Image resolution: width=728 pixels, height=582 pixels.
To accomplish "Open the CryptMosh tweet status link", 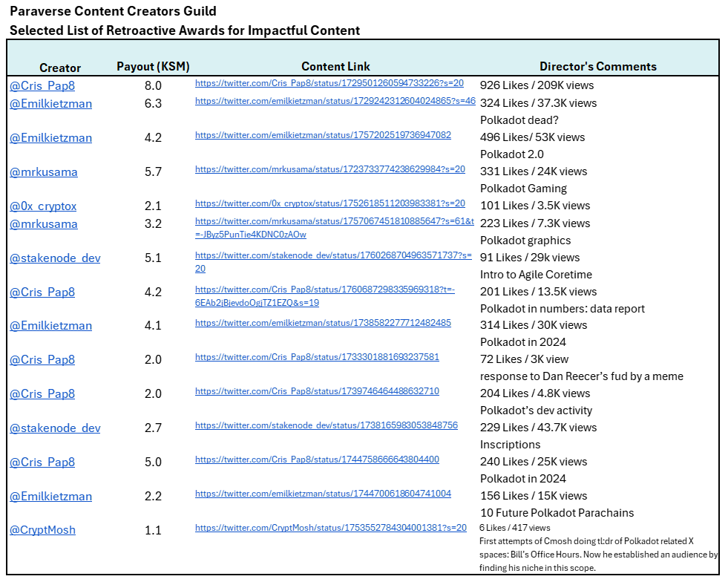I will [330, 528].
